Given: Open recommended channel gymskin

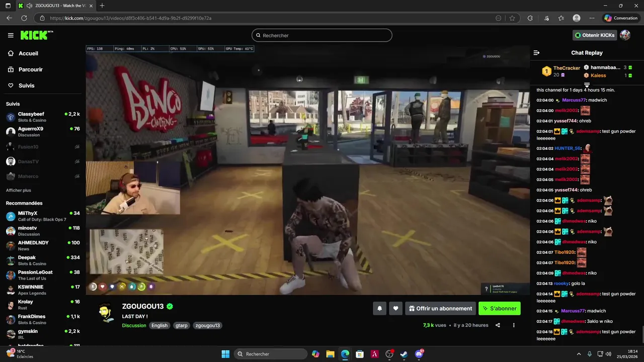Looking at the screenshot, I should 43,334.
